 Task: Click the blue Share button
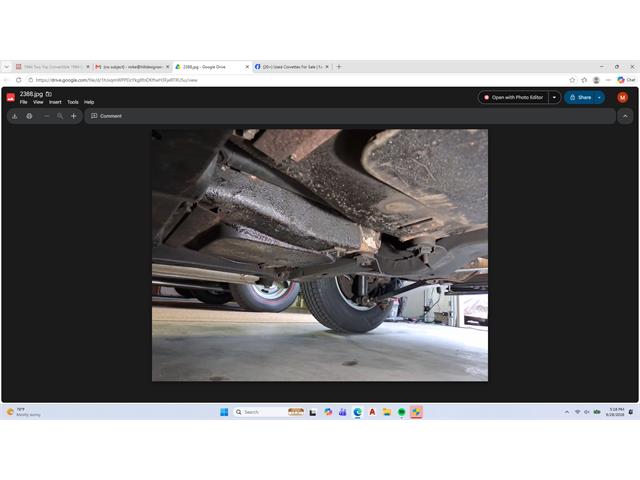[580, 98]
